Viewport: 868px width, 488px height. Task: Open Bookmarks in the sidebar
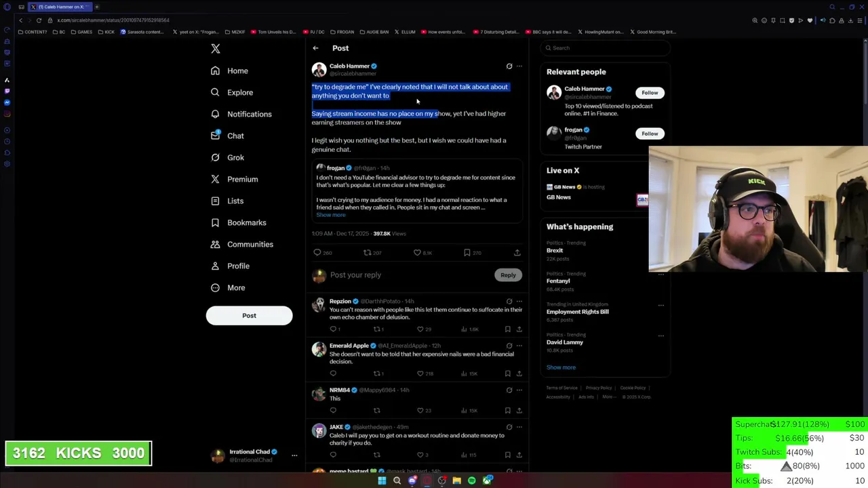(x=238, y=222)
